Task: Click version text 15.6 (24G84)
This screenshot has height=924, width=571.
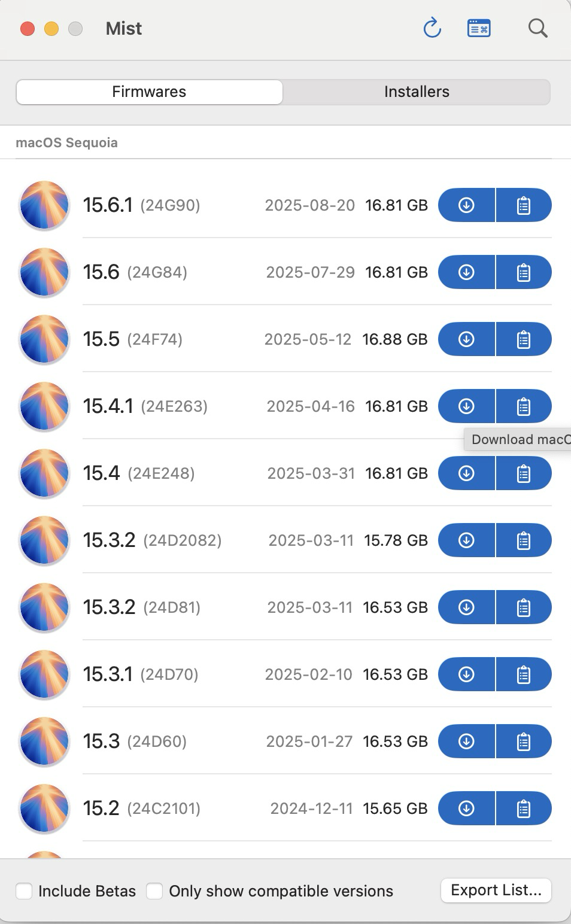Action: 135,272
